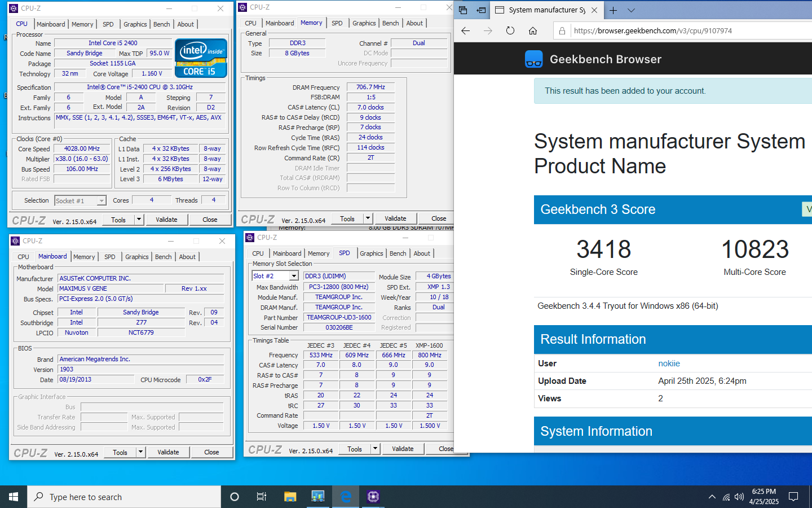This screenshot has width=812, height=508.
Task: Switch to CPU tab in the SPD window
Action: pyautogui.click(x=258, y=253)
